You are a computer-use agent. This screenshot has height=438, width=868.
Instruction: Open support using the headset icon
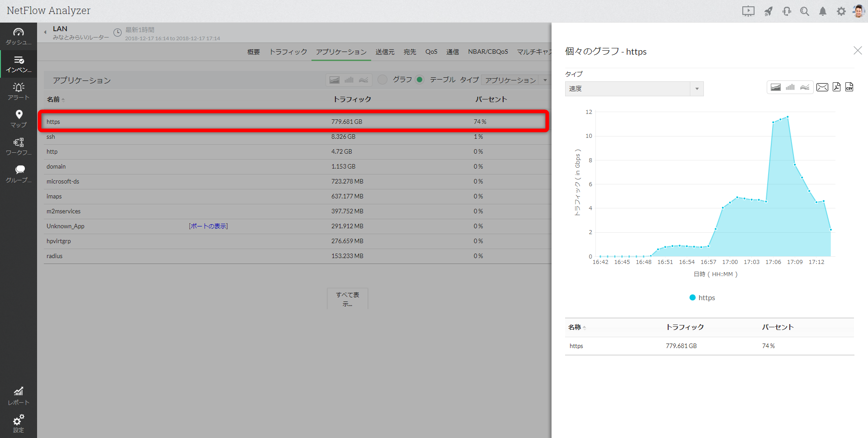coord(787,11)
